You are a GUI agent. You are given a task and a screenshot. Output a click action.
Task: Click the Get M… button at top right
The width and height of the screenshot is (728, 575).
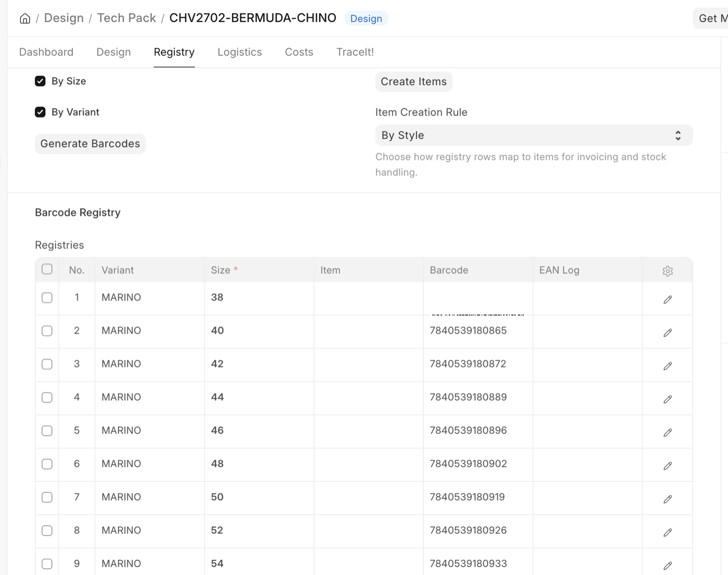(711, 18)
